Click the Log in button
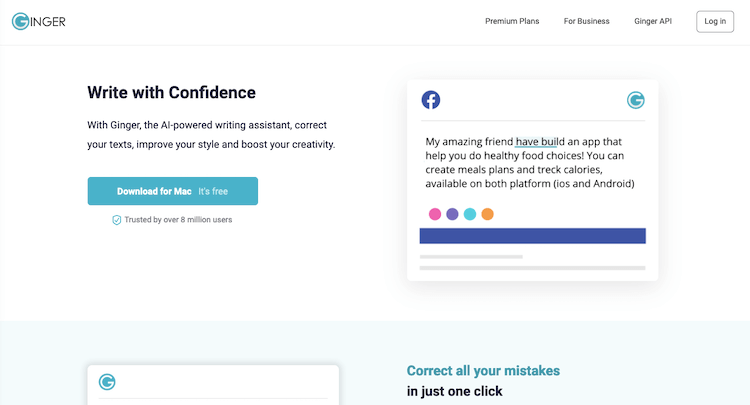This screenshot has height=405, width=750. 715,22
